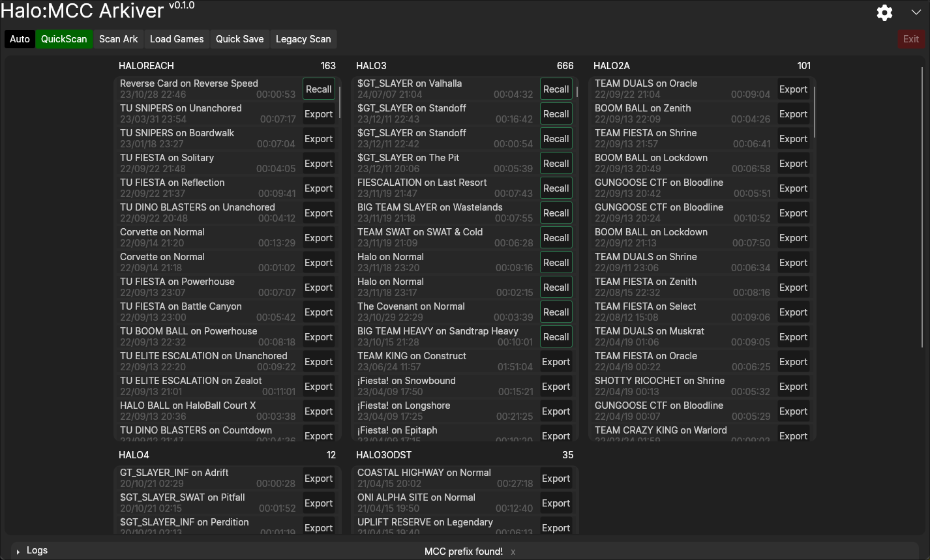This screenshot has width=930, height=560.
Task: Export TU FIESTA on Powerhouse
Action: point(319,287)
